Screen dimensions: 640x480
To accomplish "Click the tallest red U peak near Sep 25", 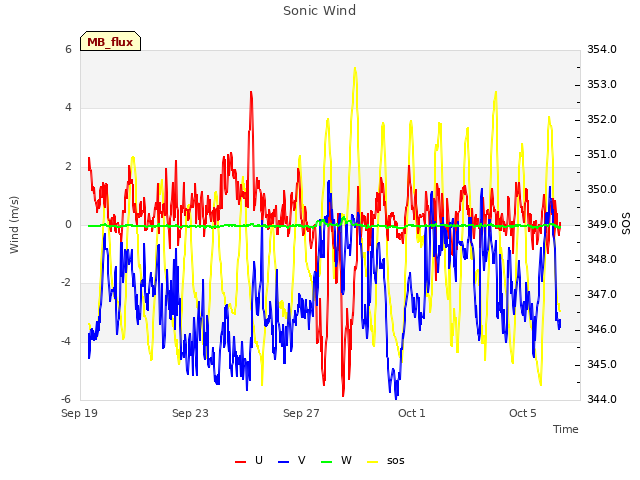I will coord(251,92).
